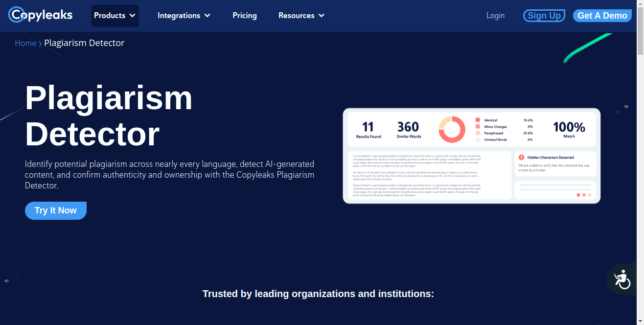Select the red Identical legend swatch
Image resolution: width=644 pixels, height=325 pixels.
pos(478,120)
